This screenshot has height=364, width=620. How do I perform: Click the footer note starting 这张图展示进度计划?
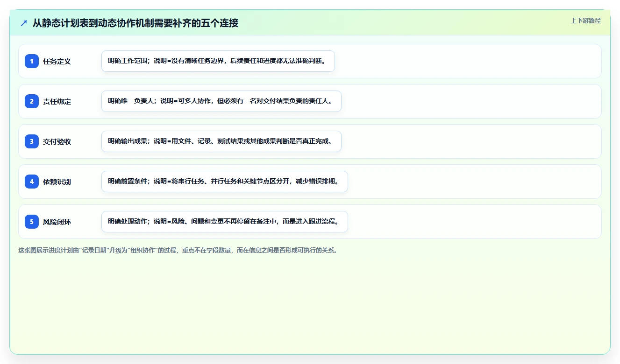point(178,250)
